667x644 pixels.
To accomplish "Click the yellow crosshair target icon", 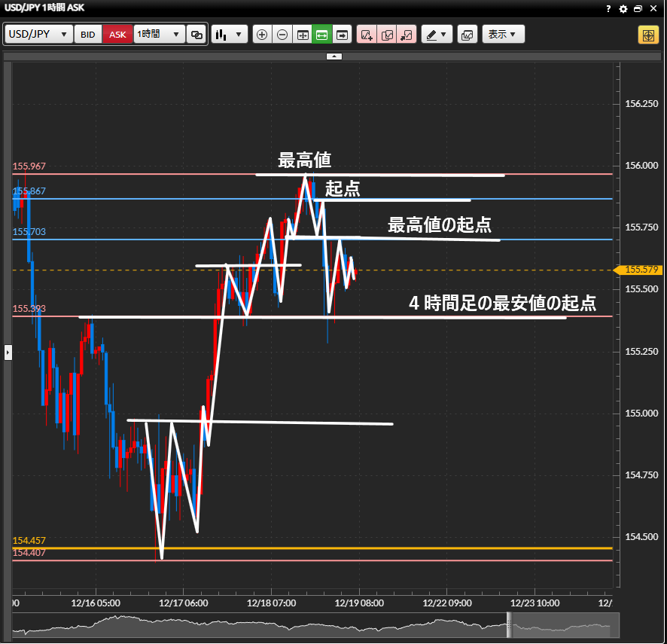I will click(647, 35).
